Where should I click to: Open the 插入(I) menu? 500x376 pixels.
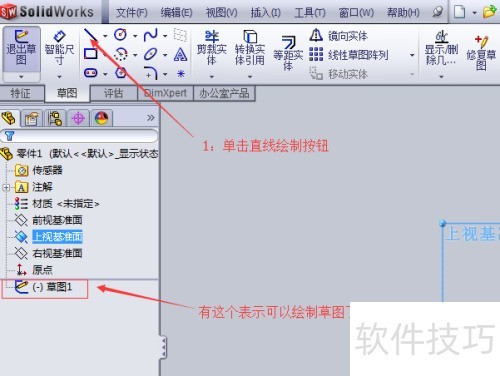(266, 13)
